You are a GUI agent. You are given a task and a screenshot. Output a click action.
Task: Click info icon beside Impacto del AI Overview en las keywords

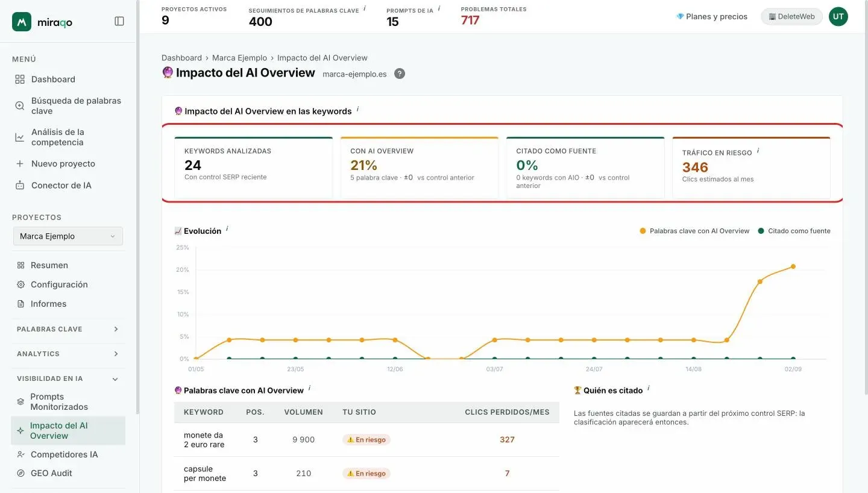click(x=357, y=109)
